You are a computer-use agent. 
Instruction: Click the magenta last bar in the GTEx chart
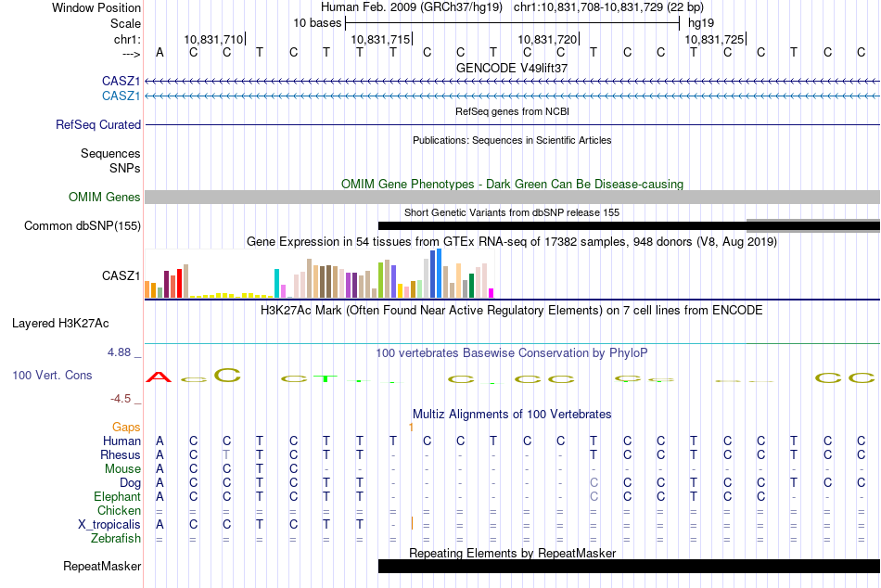(492, 293)
